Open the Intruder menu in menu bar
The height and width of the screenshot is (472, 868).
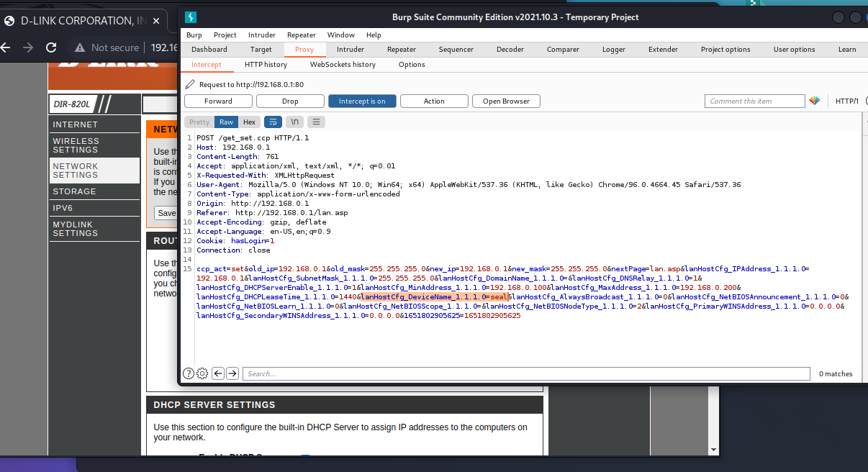click(262, 35)
